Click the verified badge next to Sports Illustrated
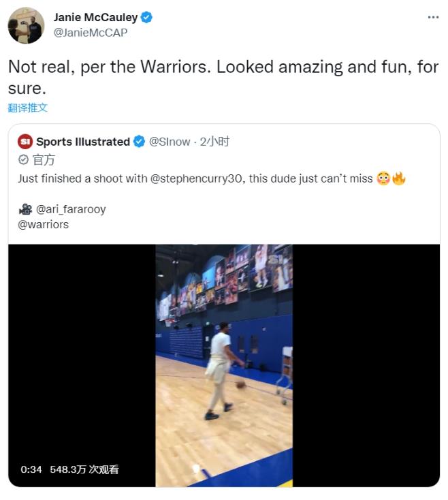The width and height of the screenshot is (448, 500). point(139,142)
